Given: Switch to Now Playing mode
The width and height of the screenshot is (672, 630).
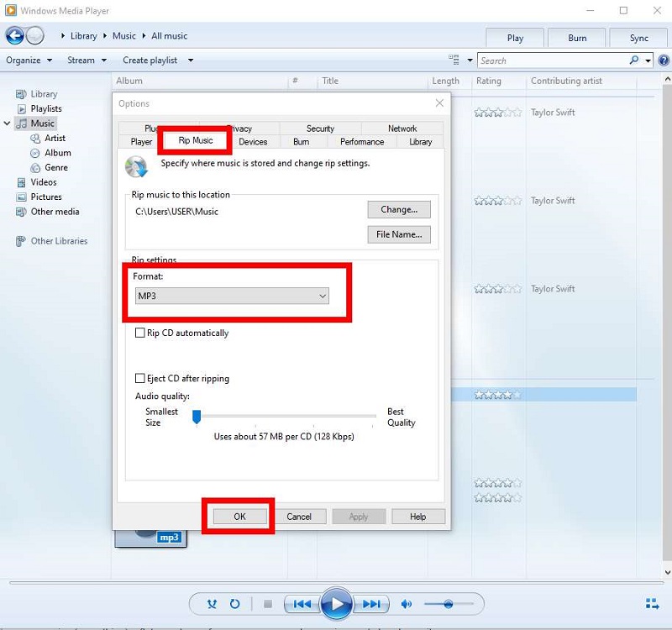Looking at the screenshot, I should click(652, 604).
